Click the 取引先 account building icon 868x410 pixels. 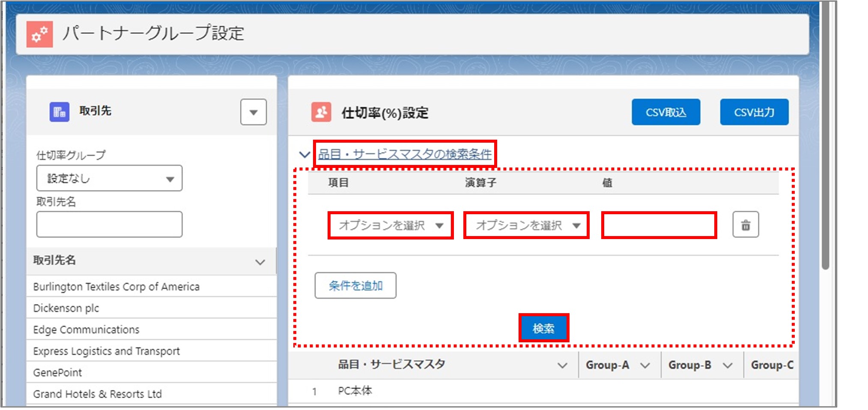(x=59, y=112)
